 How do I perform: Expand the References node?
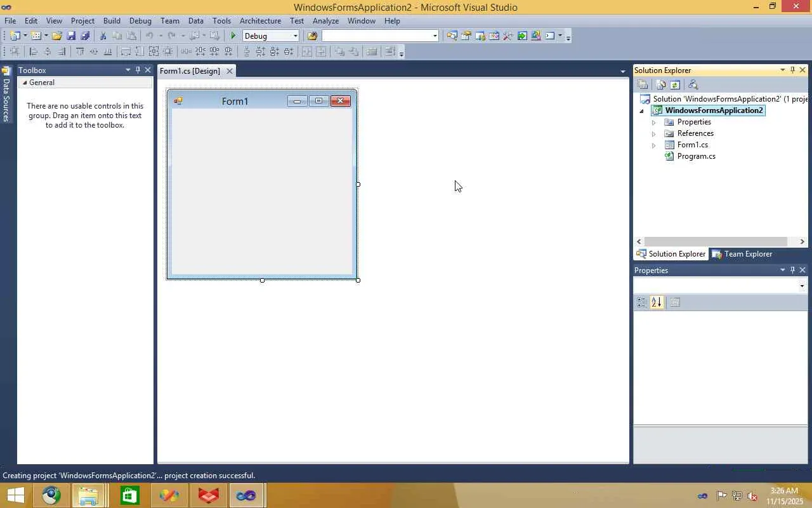(653, 133)
